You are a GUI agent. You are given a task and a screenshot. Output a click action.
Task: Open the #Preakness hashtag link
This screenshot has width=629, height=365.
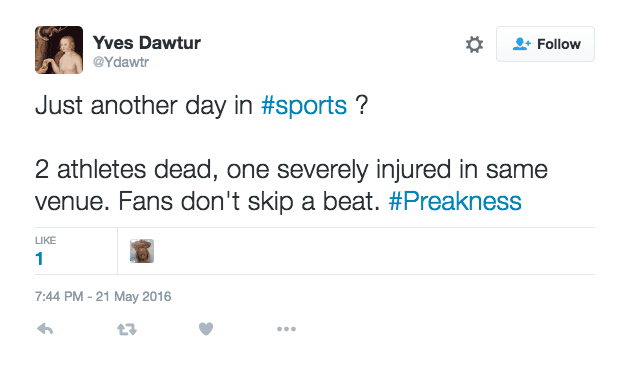(x=455, y=201)
